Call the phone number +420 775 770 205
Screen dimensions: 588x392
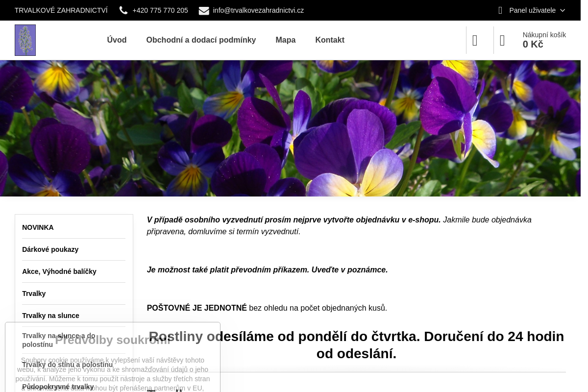[x=160, y=10]
